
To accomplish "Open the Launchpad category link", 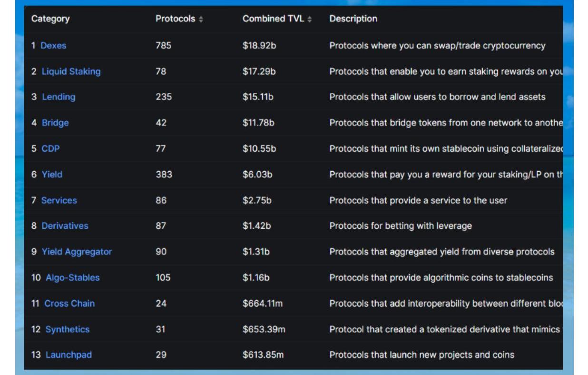I will click(x=69, y=355).
